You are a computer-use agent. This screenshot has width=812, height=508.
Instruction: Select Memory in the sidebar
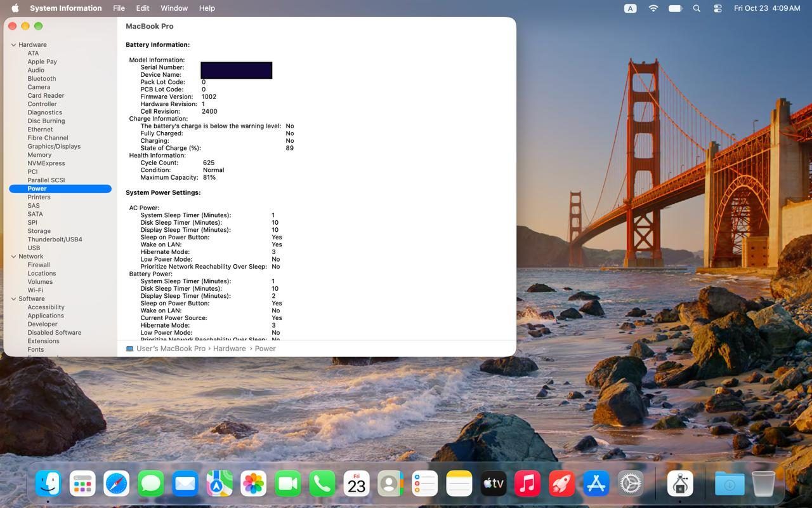click(x=39, y=155)
